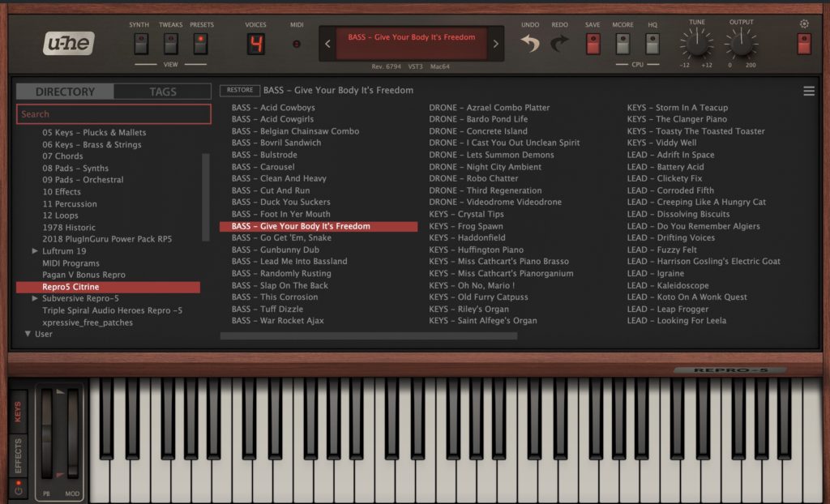Switch to the DIRECTORY tab
Image resolution: width=830 pixels, height=504 pixels.
[65, 92]
